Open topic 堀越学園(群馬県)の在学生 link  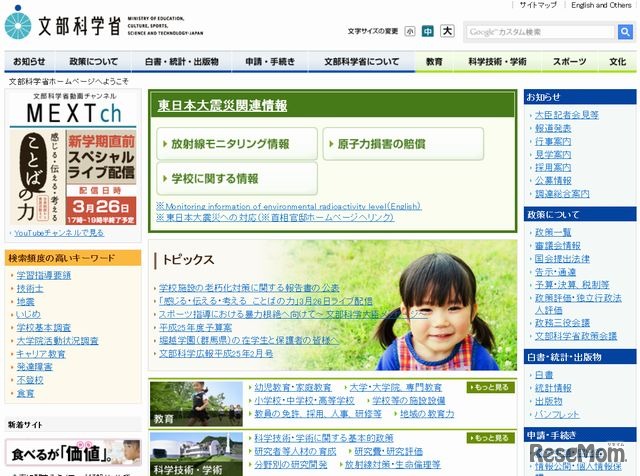[249, 340]
